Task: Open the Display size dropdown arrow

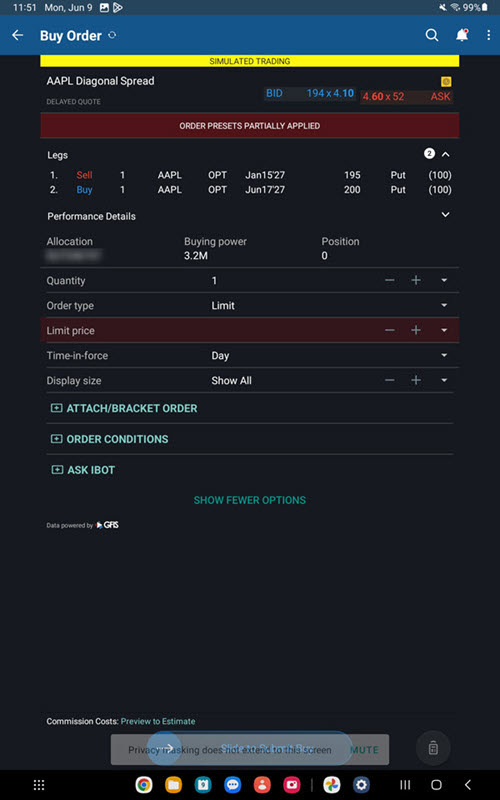Action: click(444, 381)
